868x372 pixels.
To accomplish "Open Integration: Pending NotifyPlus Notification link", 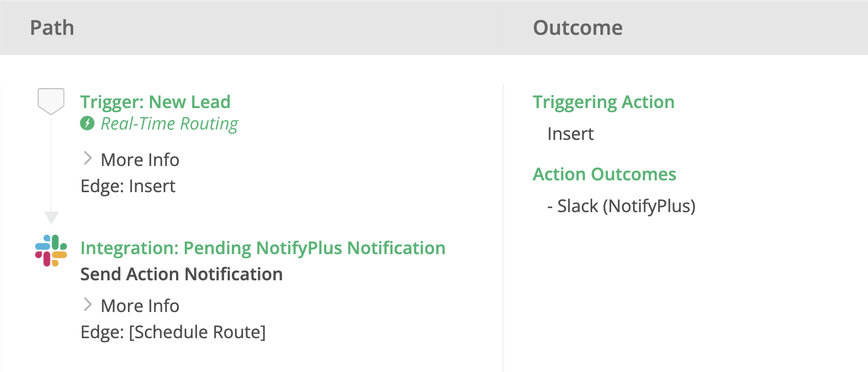I will [x=263, y=248].
